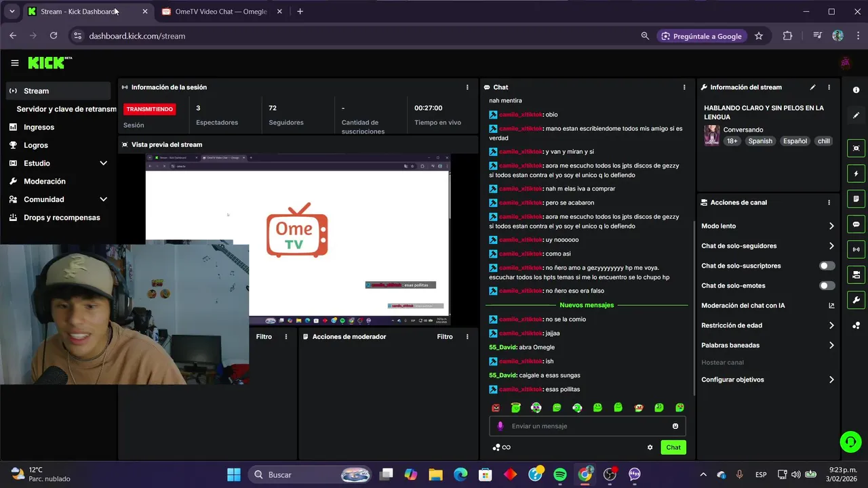Click the Enviar un mensaje field
Image resolution: width=868 pixels, height=488 pixels.
(x=588, y=426)
